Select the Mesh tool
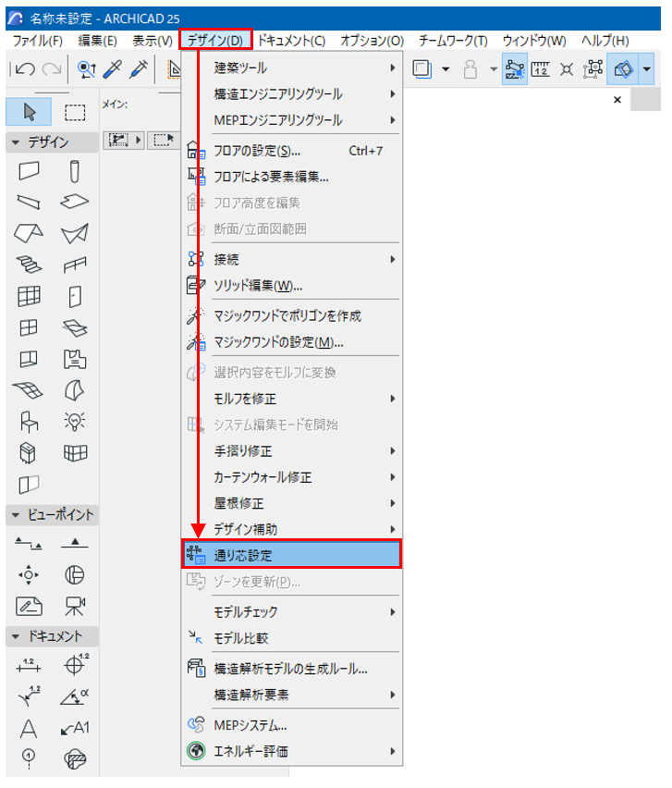Screen dimensions: 672x788 pyautogui.click(x=29, y=390)
